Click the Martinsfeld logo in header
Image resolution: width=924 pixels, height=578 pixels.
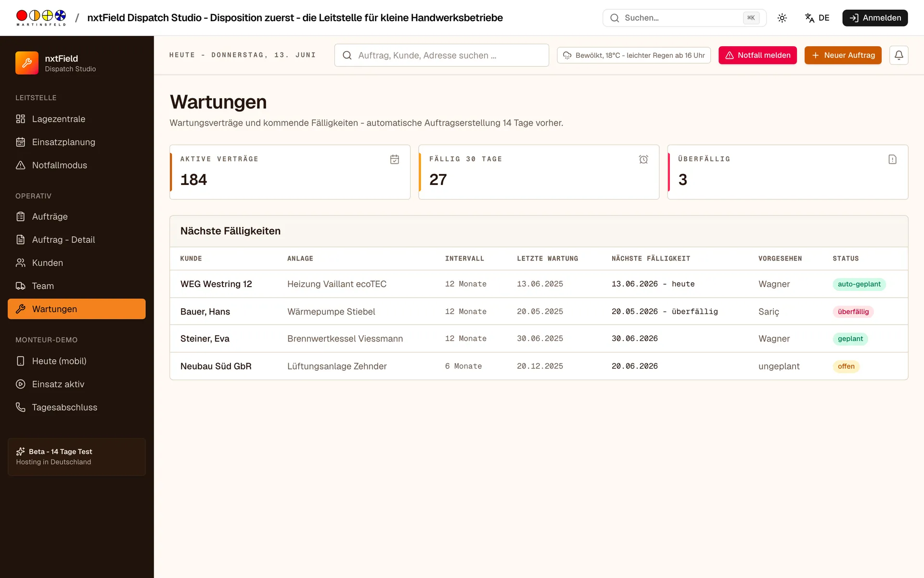(41, 18)
